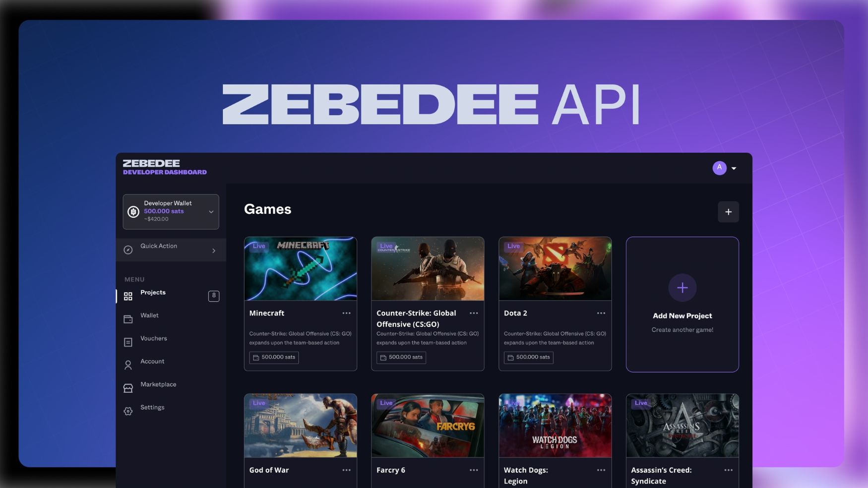
Task: Expand the Developer Wallet balance chevron
Action: (211, 211)
